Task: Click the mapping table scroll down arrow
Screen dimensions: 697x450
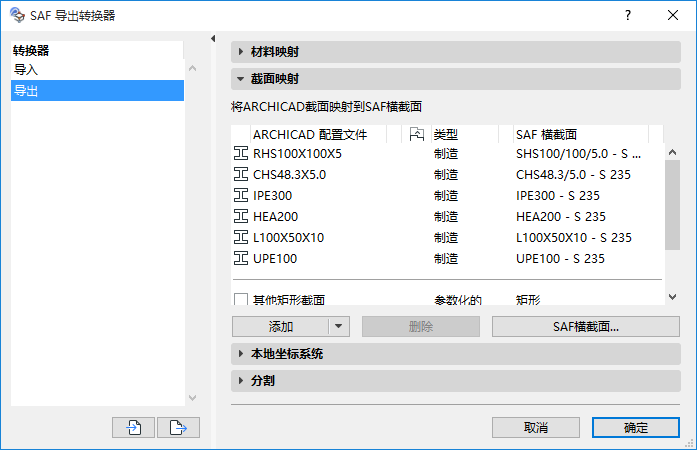Action: 673,297
